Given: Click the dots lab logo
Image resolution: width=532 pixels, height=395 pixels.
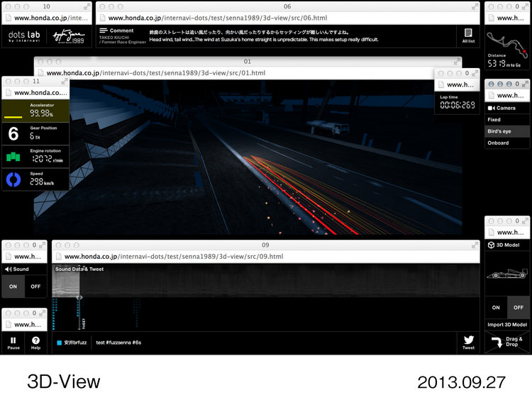Looking at the screenshot, I should [23, 35].
